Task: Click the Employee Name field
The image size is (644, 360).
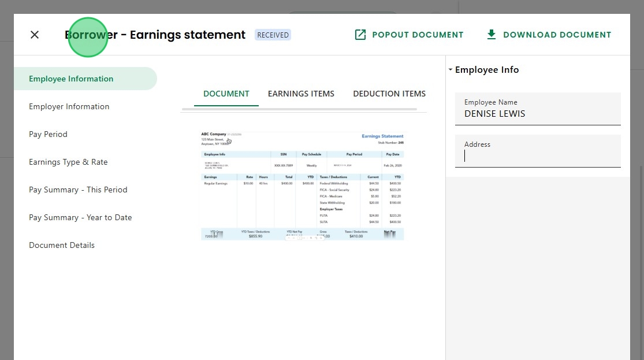Action: [x=538, y=109]
